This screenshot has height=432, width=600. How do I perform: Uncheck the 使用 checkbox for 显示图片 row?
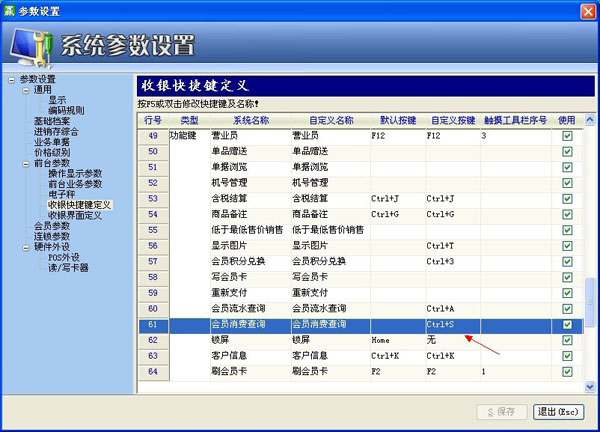tap(567, 245)
